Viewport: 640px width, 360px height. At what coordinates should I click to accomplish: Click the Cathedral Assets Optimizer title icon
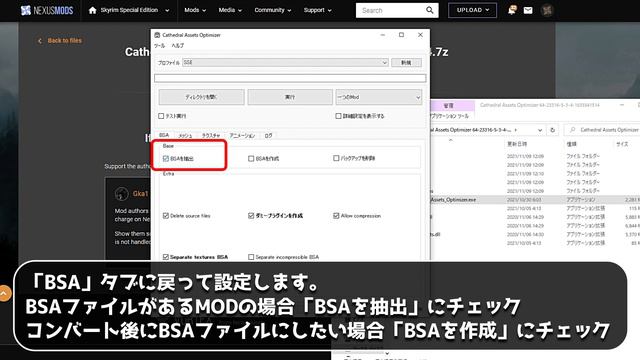pyautogui.click(x=157, y=35)
